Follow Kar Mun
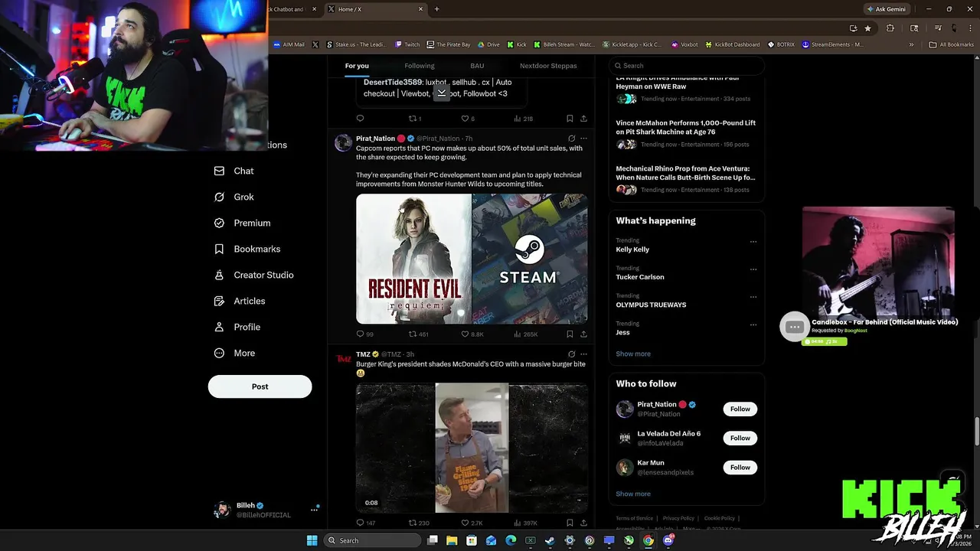 [x=740, y=467]
